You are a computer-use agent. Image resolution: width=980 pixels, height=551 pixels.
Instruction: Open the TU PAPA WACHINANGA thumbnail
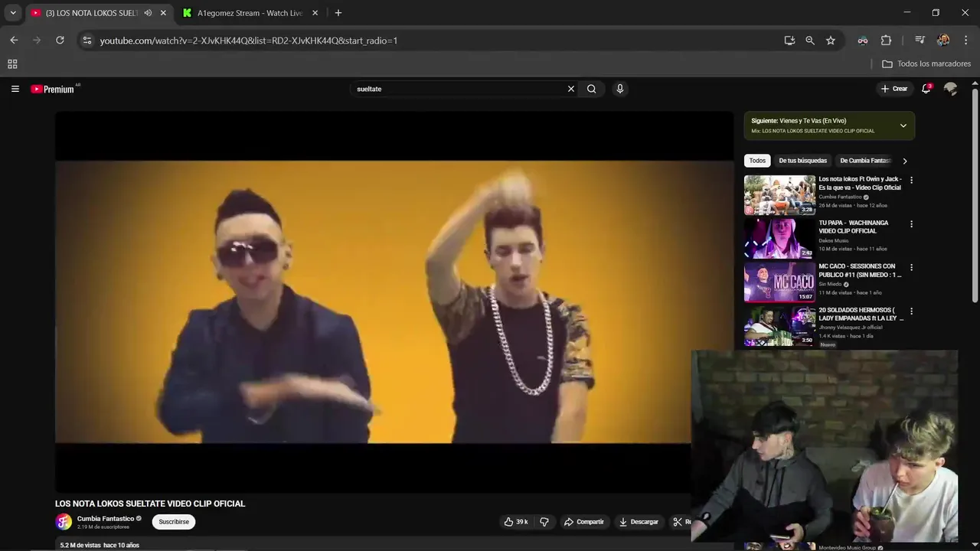pyautogui.click(x=779, y=239)
